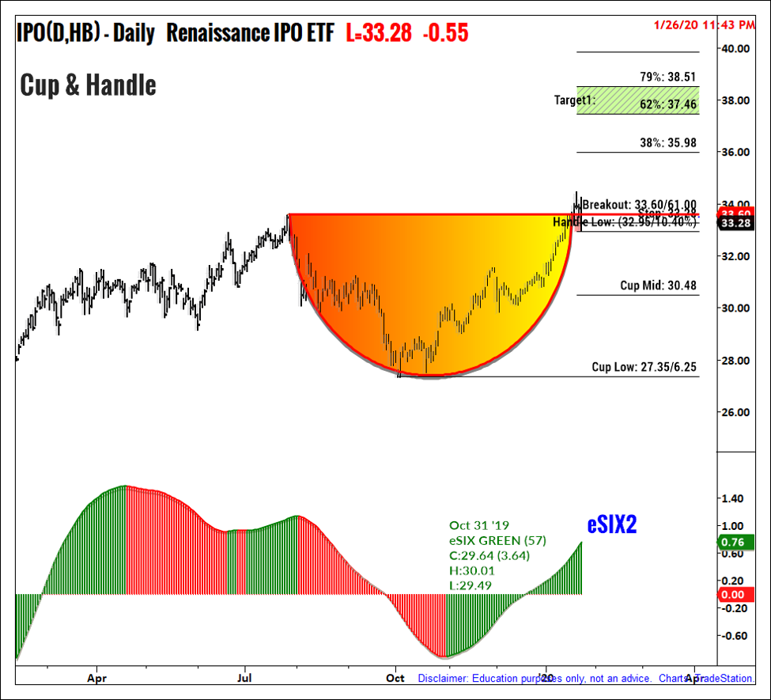This screenshot has width=771, height=700.
Task: Click the '26.00' price axis label
Action: [x=735, y=412]
